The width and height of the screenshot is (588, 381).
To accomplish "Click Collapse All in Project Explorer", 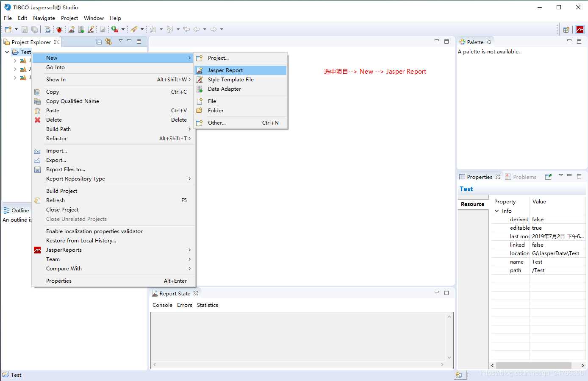I will [x=99, y=42].
